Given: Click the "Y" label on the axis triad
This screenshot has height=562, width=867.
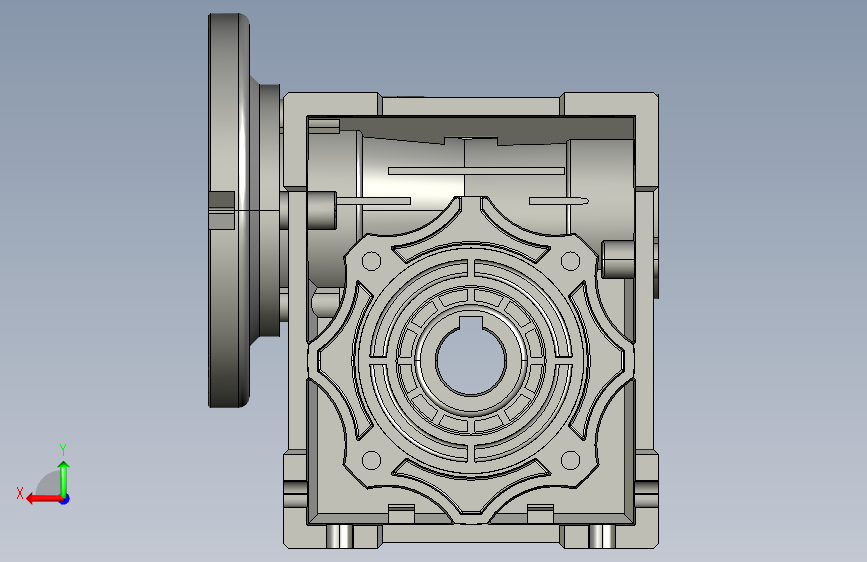Looking at the screenshot, I should (x=63, y=450).
